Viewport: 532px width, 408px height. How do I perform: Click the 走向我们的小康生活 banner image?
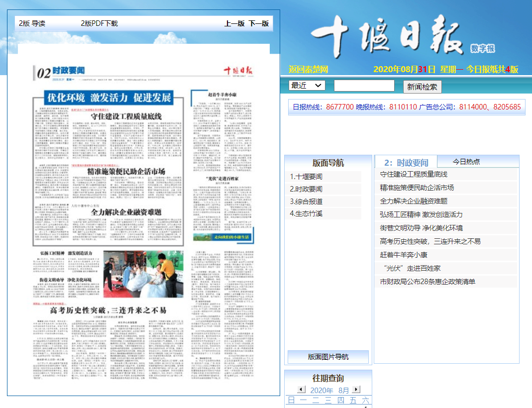222,237
